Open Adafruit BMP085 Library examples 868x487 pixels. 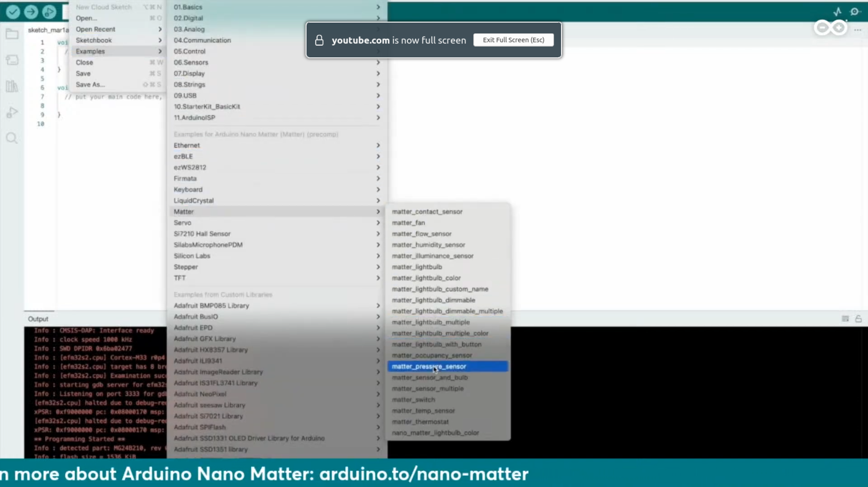point(277,305)
